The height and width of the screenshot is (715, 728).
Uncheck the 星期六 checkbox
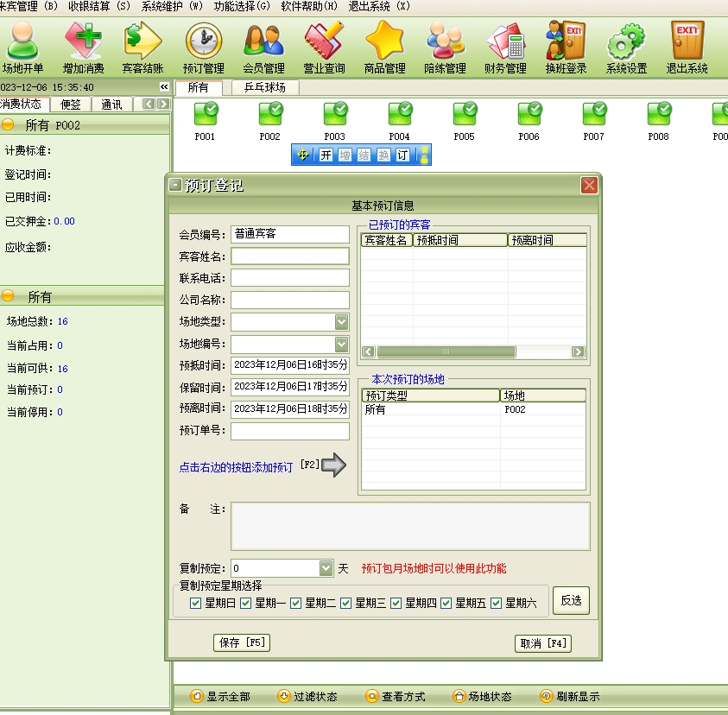(497, 603)
